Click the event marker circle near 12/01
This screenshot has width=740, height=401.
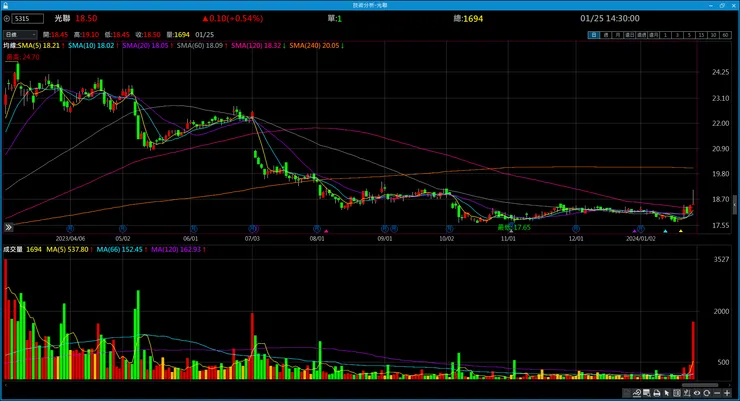pyautogui.click(x=576, y=229)
